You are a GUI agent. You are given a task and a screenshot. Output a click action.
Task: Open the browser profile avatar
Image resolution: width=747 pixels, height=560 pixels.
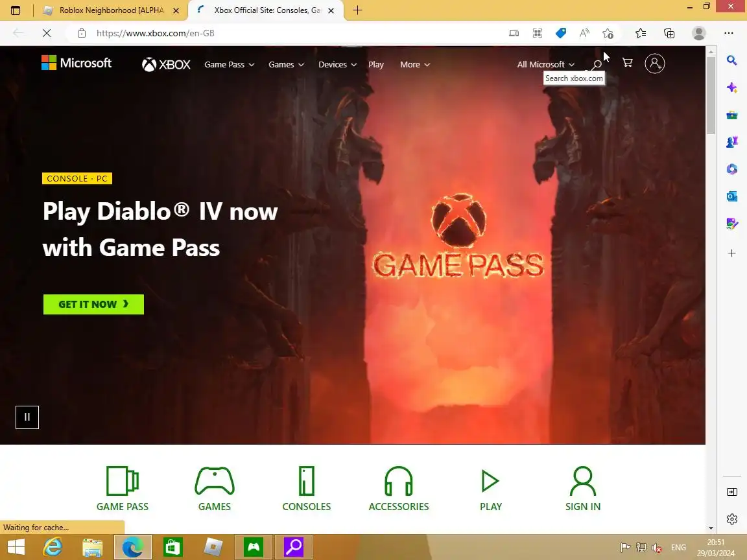tap(698, 33)
